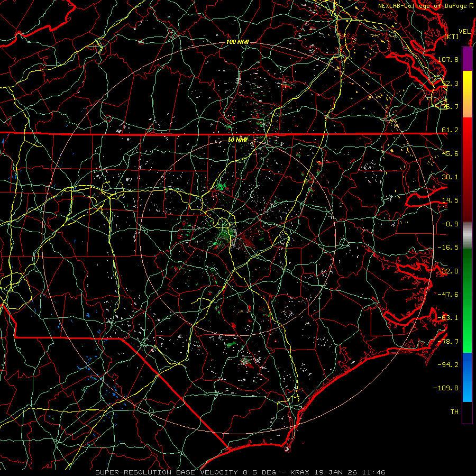Click the 30.1 velocity scale value
The width and height of the screenshot is (476, 476).
tap(450, 177)
